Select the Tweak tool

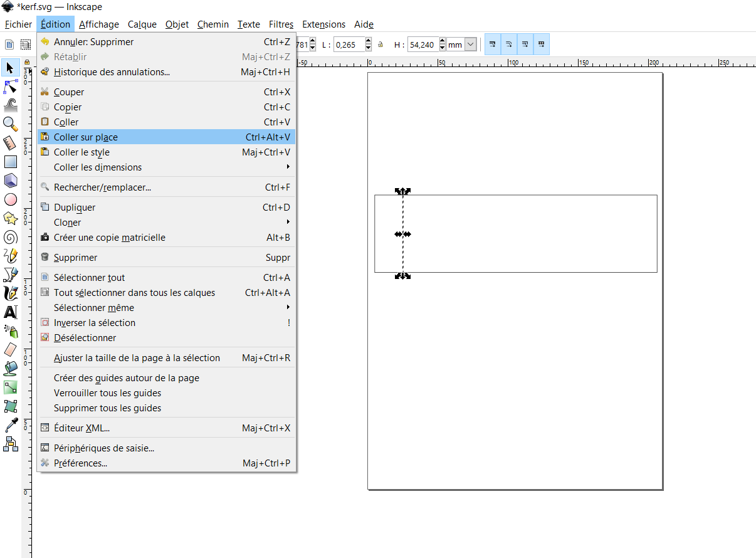(x=10, y=105)
